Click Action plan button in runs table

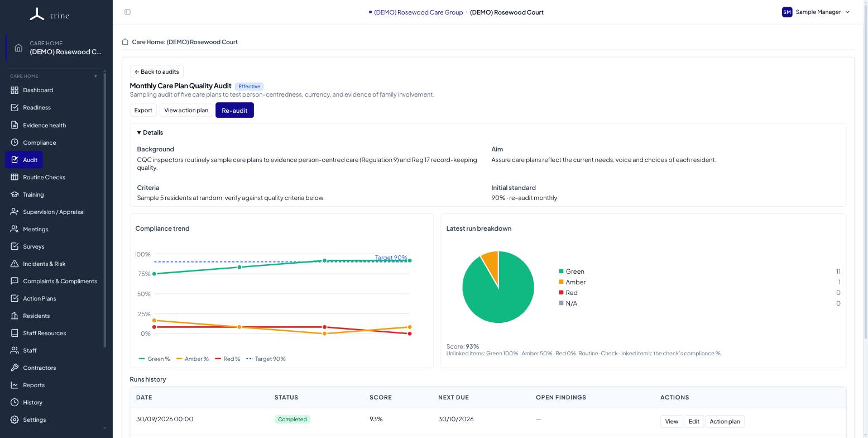725,421
